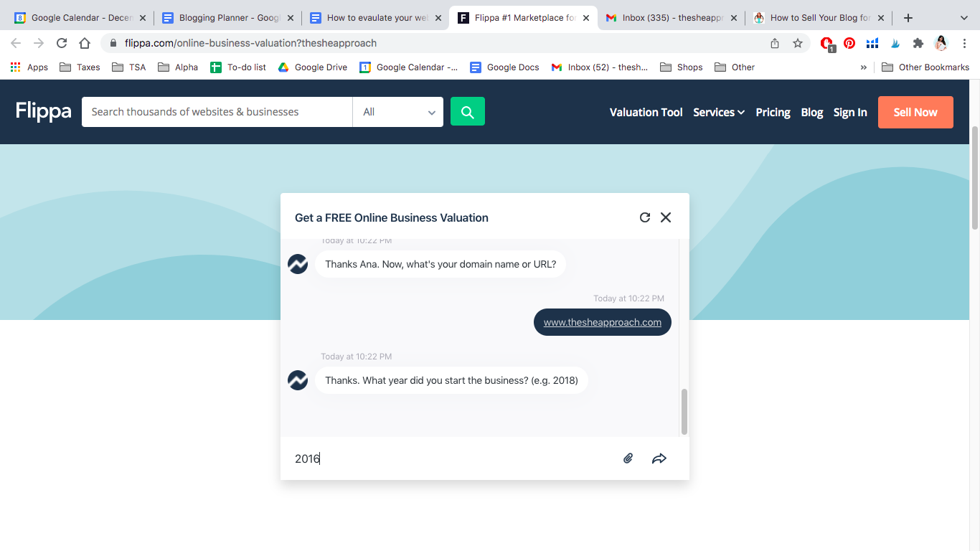
Task: Open the Valuation Tool page
Action: [x=646, y=112]
